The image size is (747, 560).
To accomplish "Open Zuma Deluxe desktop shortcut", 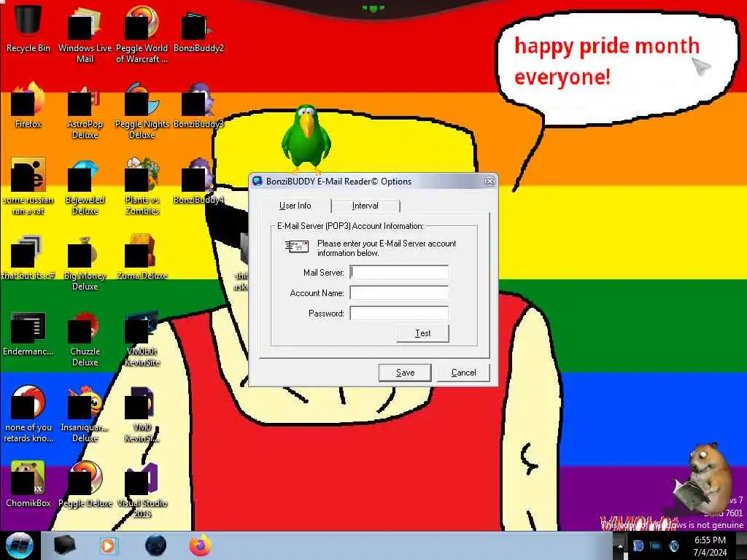I will point(142,257).
